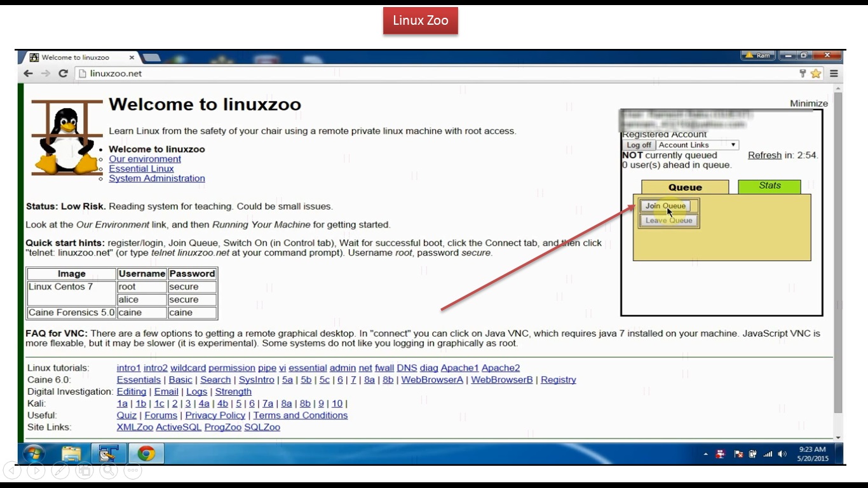Open Action Center flag icon
This screenshot has height=488, width=868.
(738, 454)
